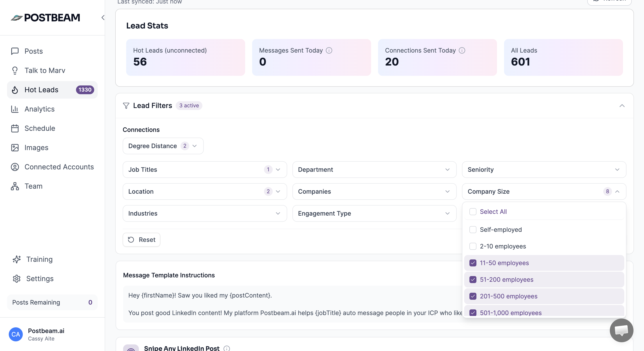Image resolution: width=644 pixels, height=351 pixels.
Task: Uncheck 11-50 employees option
Action: tap(473, 263)
